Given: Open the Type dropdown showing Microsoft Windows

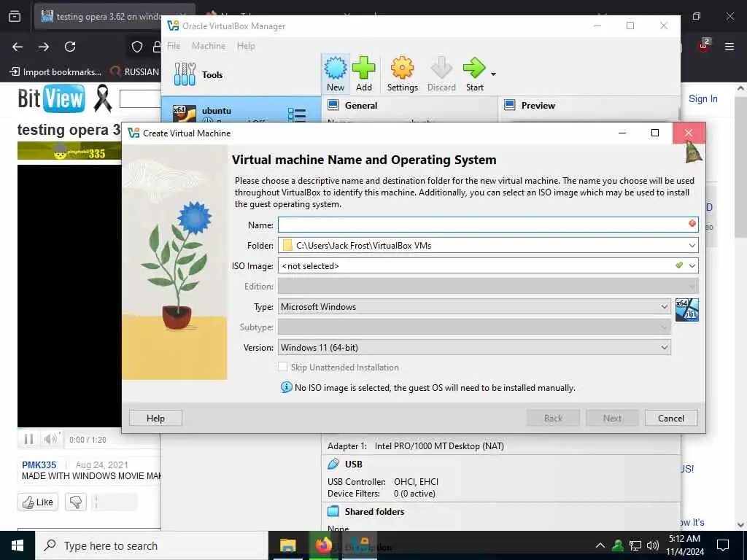Looking at the screenshot, I should 474,307.
